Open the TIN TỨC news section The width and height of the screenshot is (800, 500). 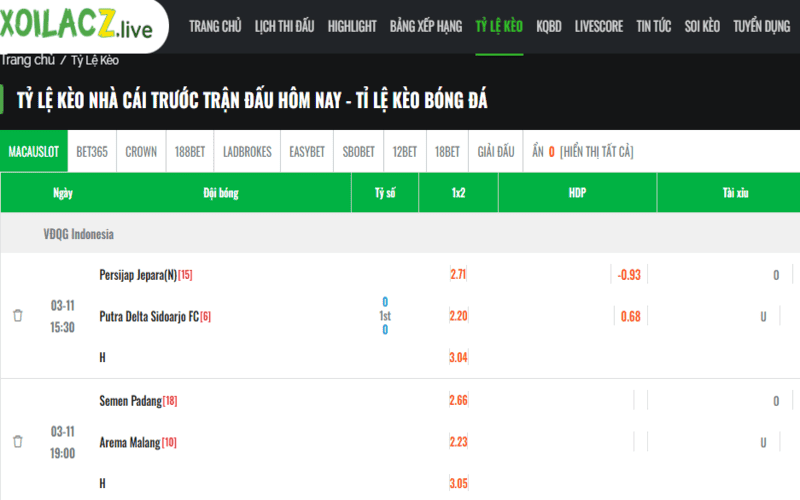(x=654, y=26)
